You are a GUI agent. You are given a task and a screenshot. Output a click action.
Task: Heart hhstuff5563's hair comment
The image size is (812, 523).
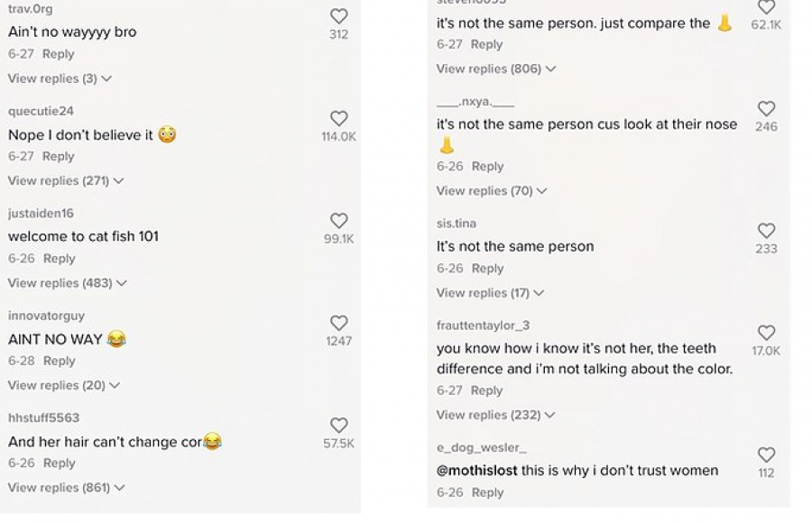click(x=338, y=426)
